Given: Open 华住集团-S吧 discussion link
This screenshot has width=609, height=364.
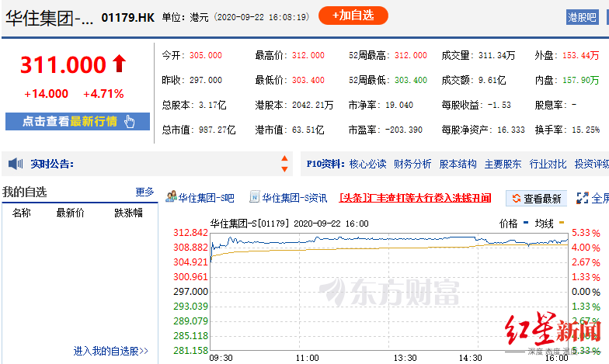Looking at the screenshot, I should (x=207, y=198).
